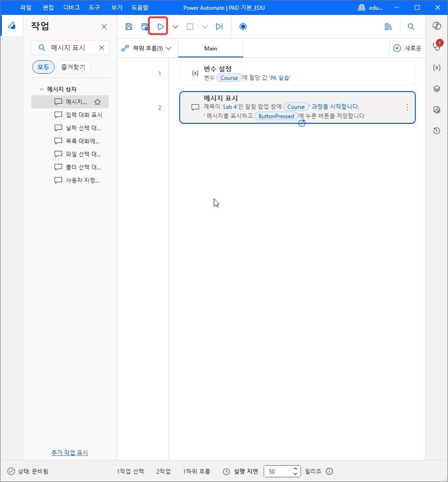Click the 'PA 실습' value text
The width and height of the screenshot is (448, 482).
[280, 78]
